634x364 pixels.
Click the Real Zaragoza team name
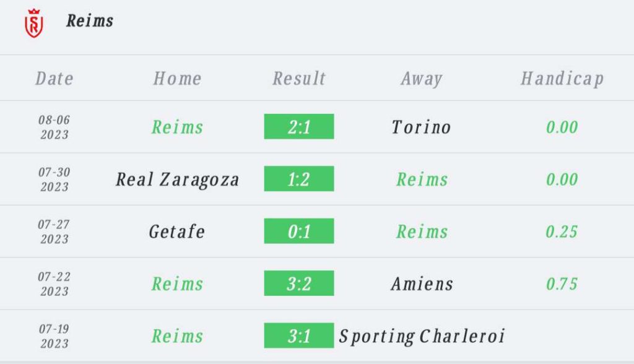(x=177, y=180)
